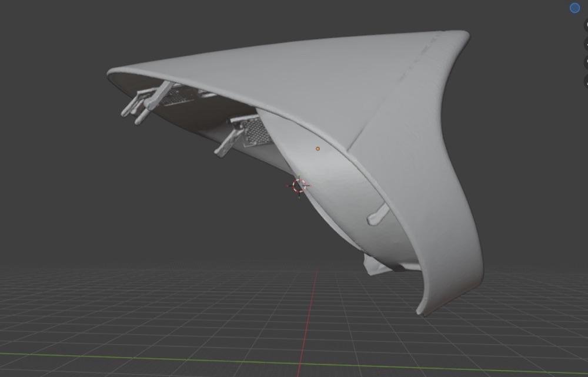Click the small block beneath the inner ring
This screenshot has height=377, width=588.
[375, 265]
